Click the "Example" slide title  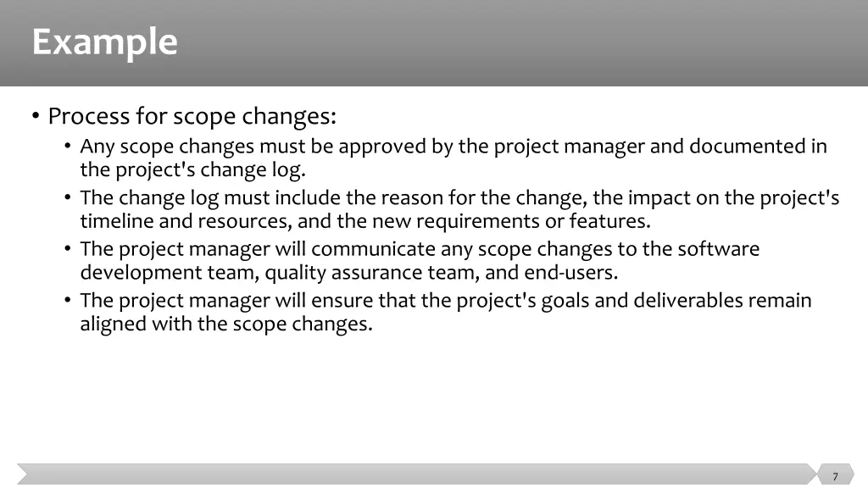coord(104,42)
